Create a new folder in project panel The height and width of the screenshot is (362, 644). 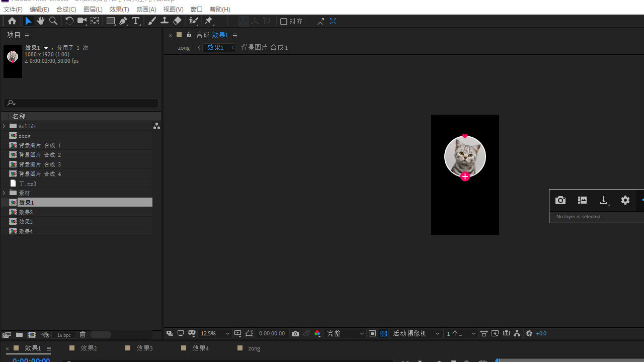19,335
